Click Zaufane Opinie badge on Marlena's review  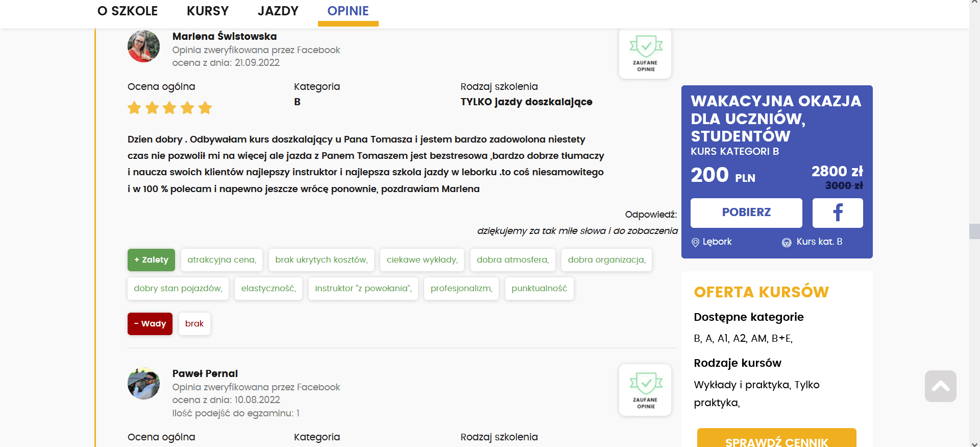pyautogui.click(x=645, y=54)
